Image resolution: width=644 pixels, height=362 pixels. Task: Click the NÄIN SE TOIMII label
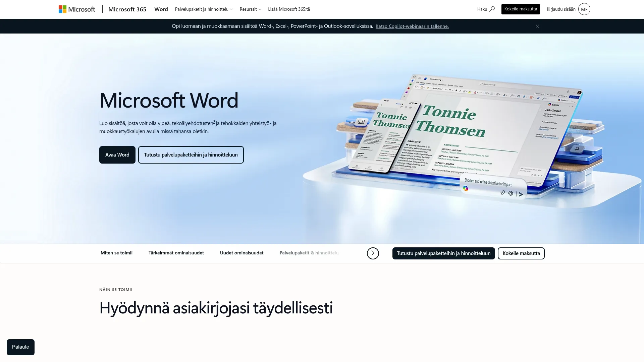(116, 290)
